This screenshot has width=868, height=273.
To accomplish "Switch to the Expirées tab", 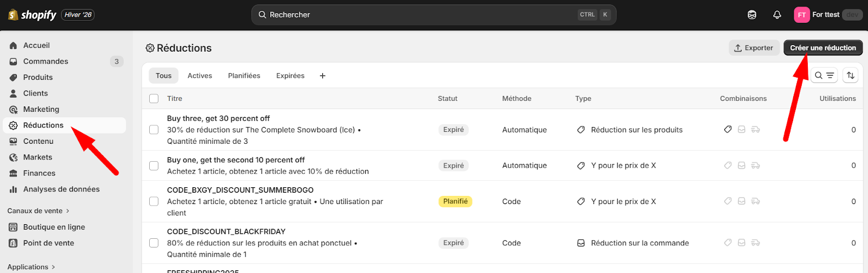I will [x=290, y=75].
